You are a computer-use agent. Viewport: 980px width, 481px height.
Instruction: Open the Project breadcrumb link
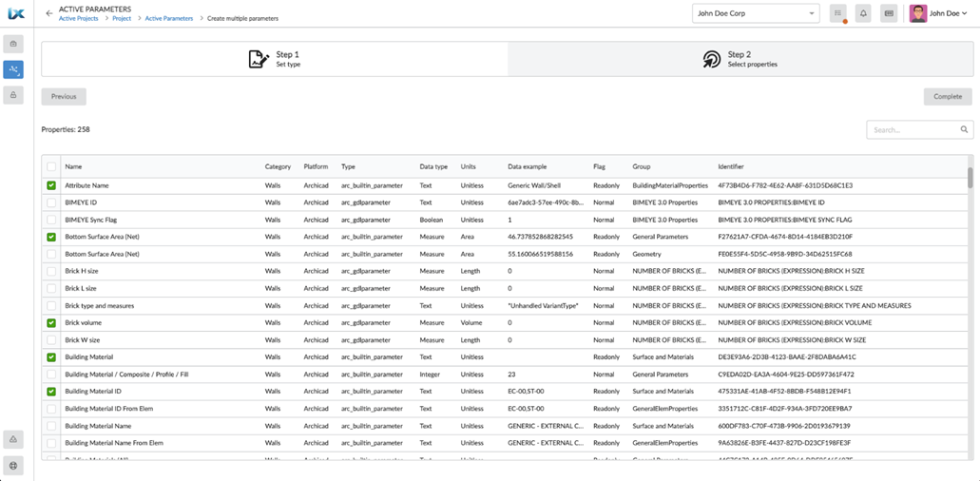122,19
